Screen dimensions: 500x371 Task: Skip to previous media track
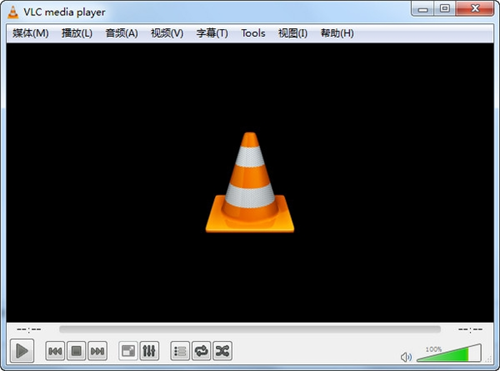[55, 351]
